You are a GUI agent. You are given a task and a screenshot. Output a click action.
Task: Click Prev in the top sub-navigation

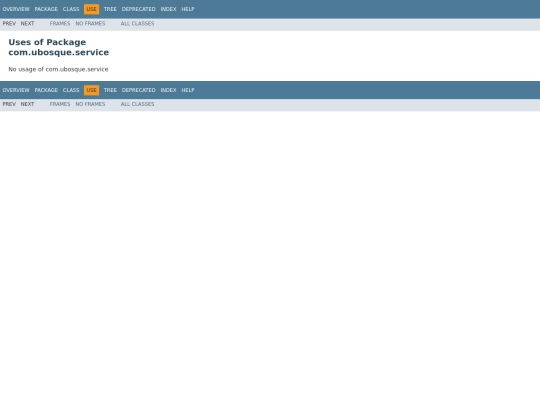(9, 23)
